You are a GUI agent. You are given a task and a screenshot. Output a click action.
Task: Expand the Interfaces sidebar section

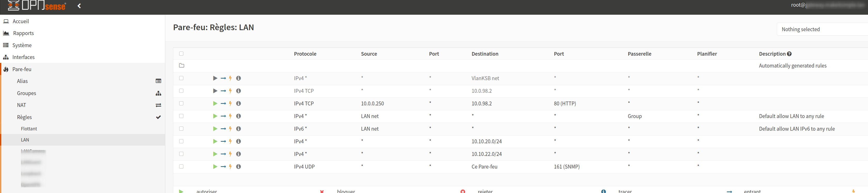point(23,57)
